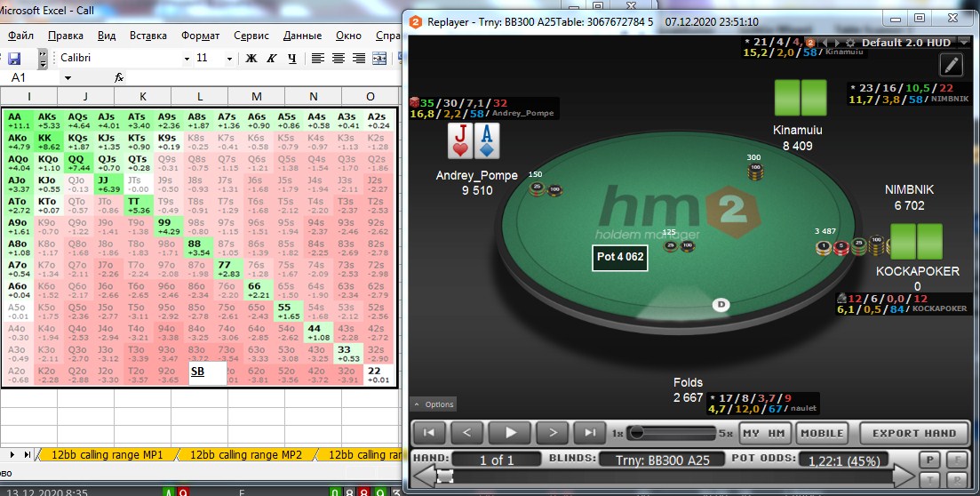Go to previous hand large left arrow

coord(425,477)
